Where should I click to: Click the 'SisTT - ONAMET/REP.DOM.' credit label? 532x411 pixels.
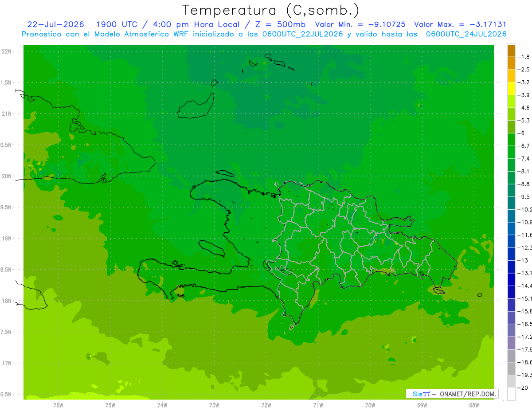click(452, 394)
